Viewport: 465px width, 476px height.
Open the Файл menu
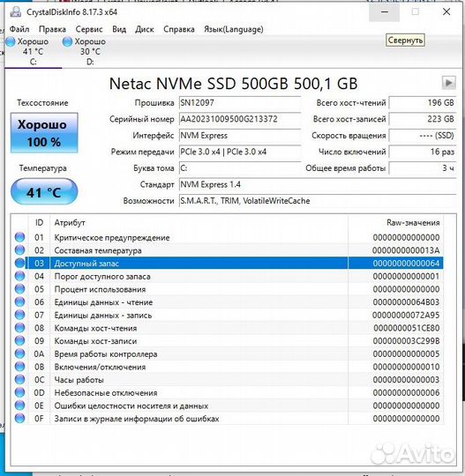[19, 29]
